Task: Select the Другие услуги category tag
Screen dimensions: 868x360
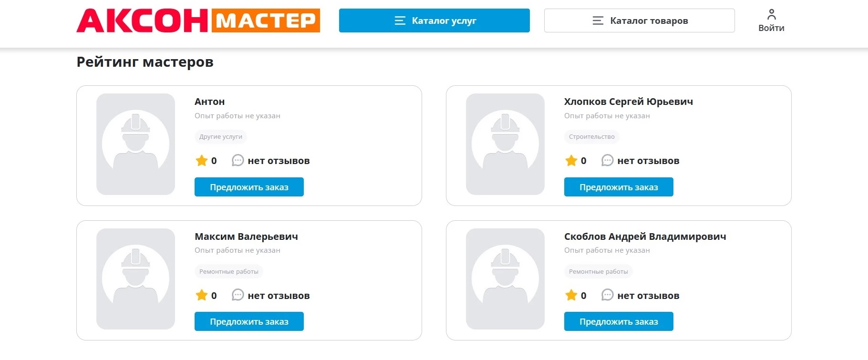Action: coord(221,137)
